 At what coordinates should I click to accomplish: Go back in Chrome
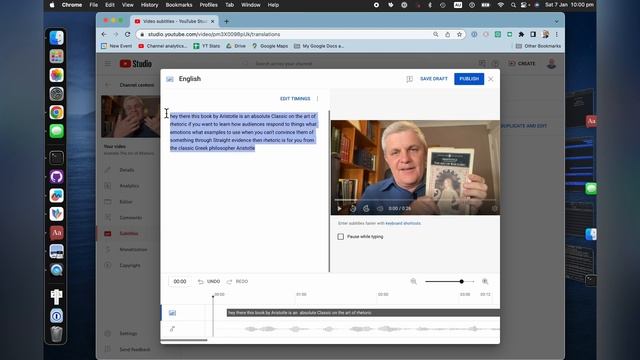coord(104,35)
